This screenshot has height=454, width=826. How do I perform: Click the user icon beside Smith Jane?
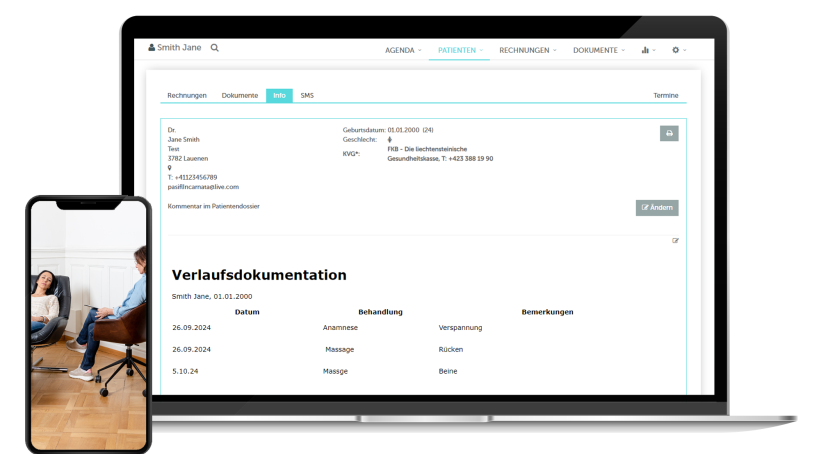tap(152, 48)
